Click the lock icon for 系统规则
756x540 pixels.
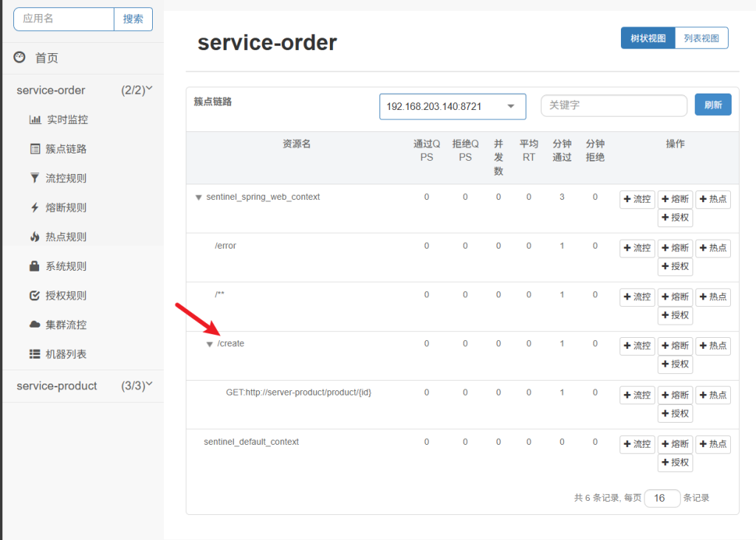pos(35,266)
